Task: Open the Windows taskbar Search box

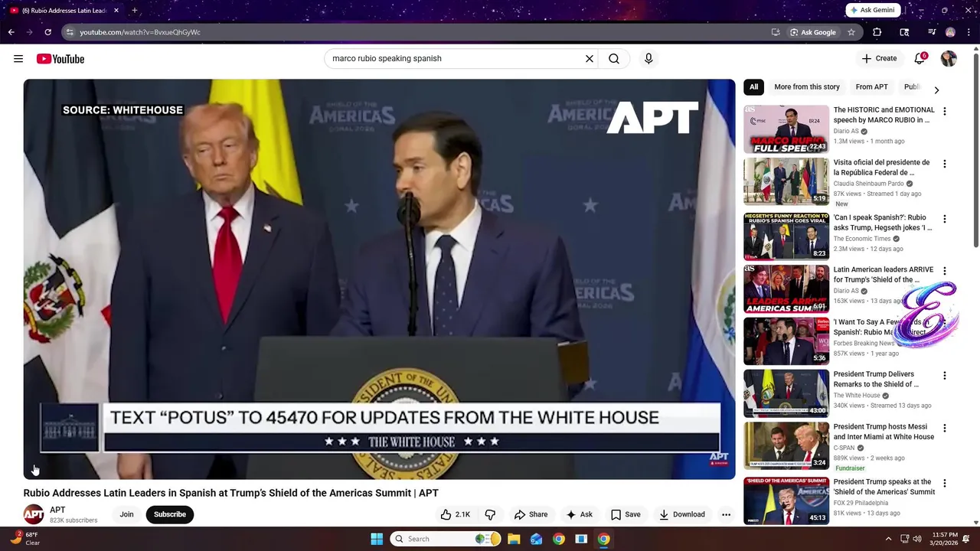Action: coord(446,539)
